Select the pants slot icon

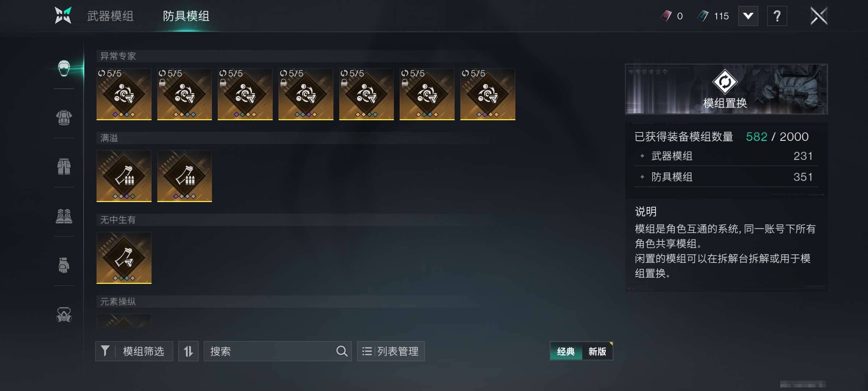click(x=64, y=167)
